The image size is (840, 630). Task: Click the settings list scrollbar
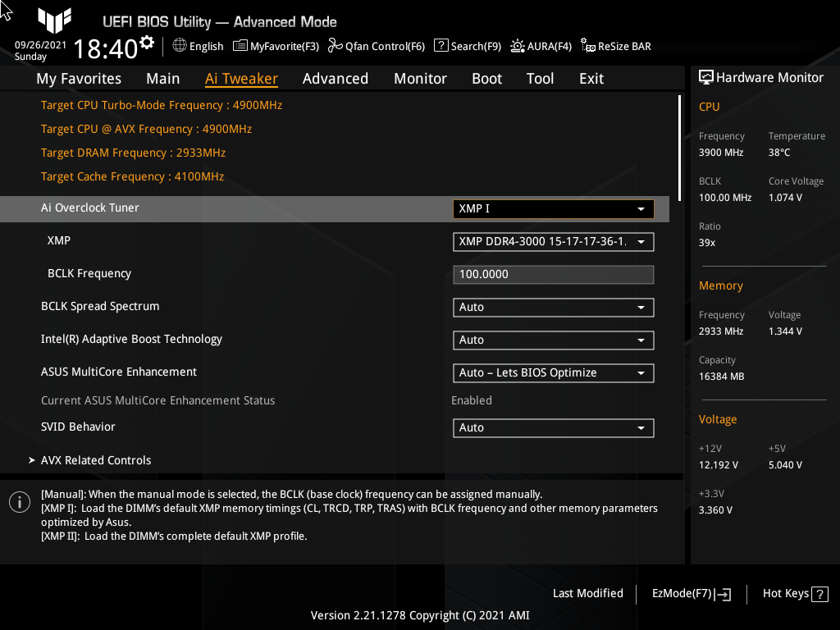pyautogui.click(x=679, y=148)
